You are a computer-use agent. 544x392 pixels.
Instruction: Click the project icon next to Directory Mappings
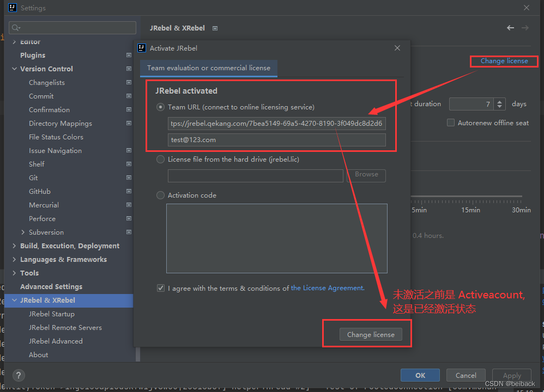(129, 124)
